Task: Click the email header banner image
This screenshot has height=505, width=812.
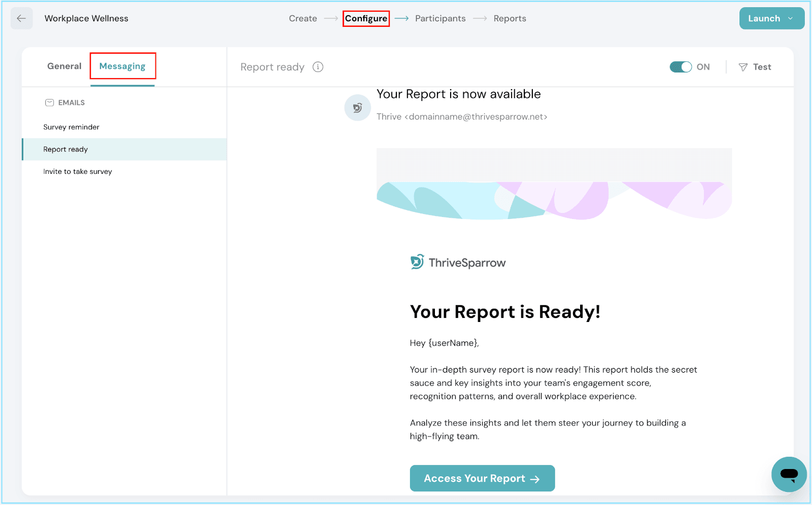Action: (554, 184)
